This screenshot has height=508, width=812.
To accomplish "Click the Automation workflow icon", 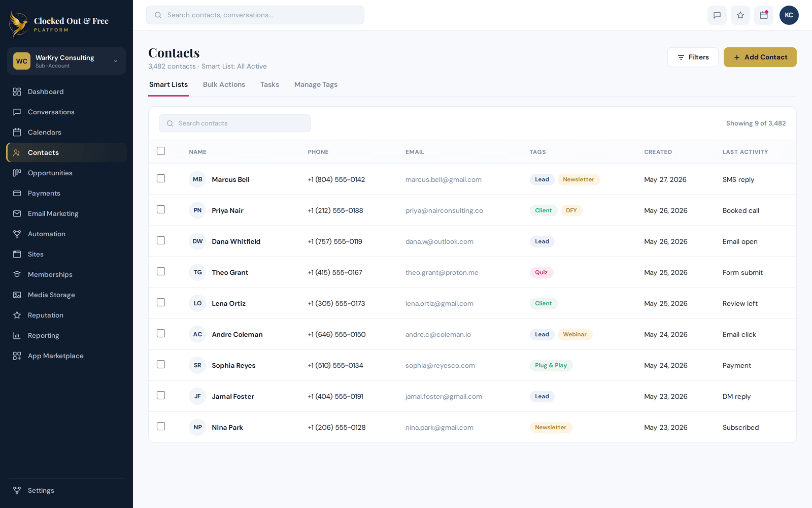I will (17, 234).
